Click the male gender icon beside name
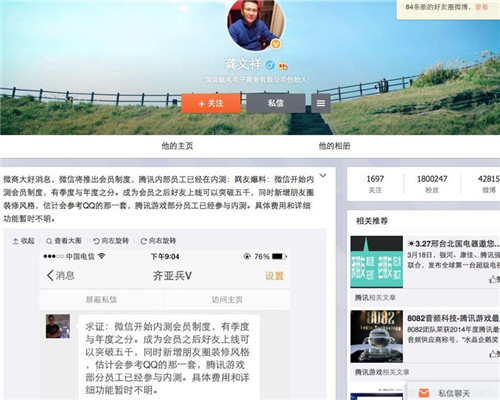Image resolution: width=500 pixels, height=400 pixels. [270, 65]
